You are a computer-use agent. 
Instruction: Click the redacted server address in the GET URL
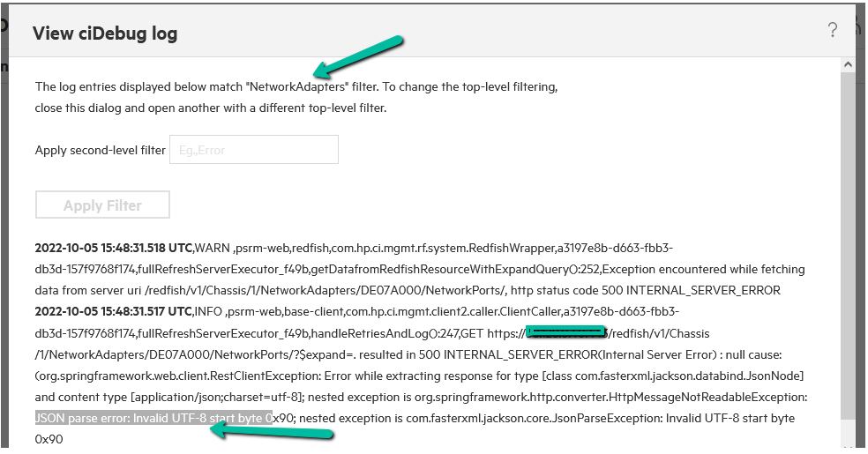(565, 332)
